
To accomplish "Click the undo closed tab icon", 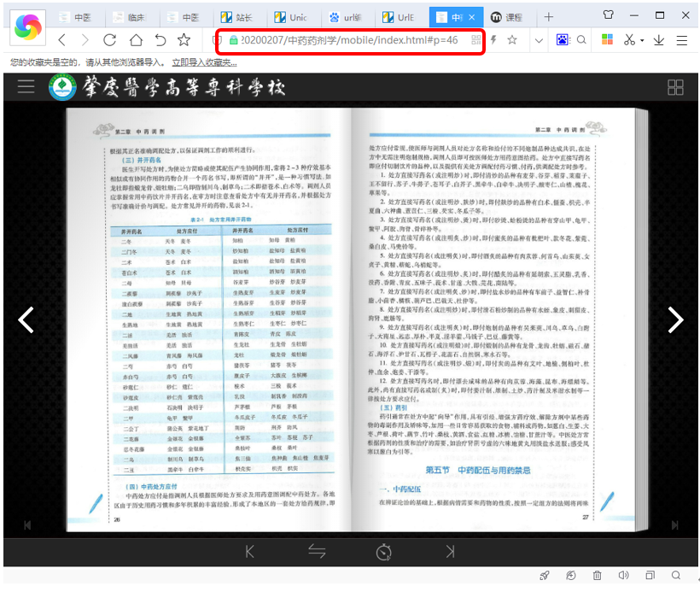I will tap(160, 40).
